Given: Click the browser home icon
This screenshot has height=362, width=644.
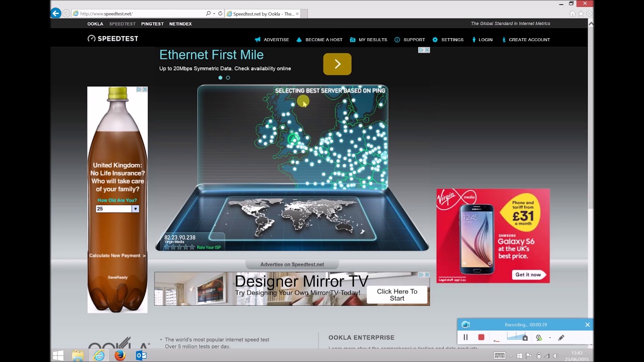Looking at the screenshot, I should pyautogui.click(x=573, y=14).
